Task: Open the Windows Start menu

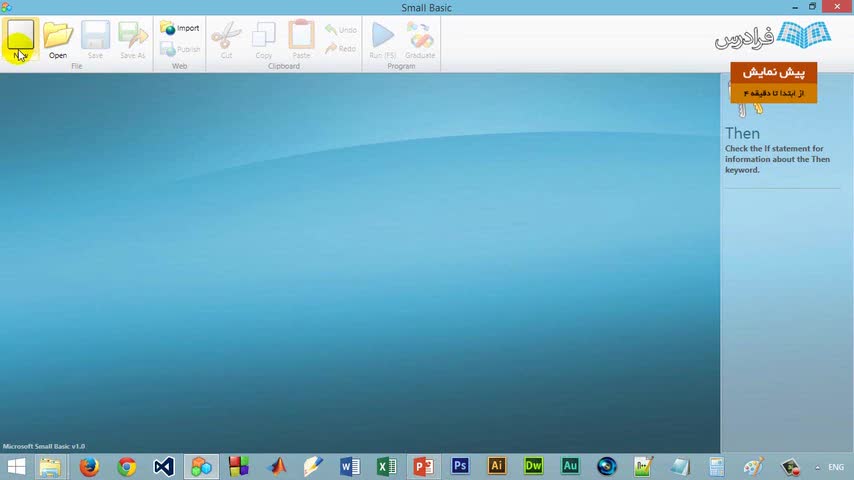Action: pyautogui.click(x=16, y=467)
